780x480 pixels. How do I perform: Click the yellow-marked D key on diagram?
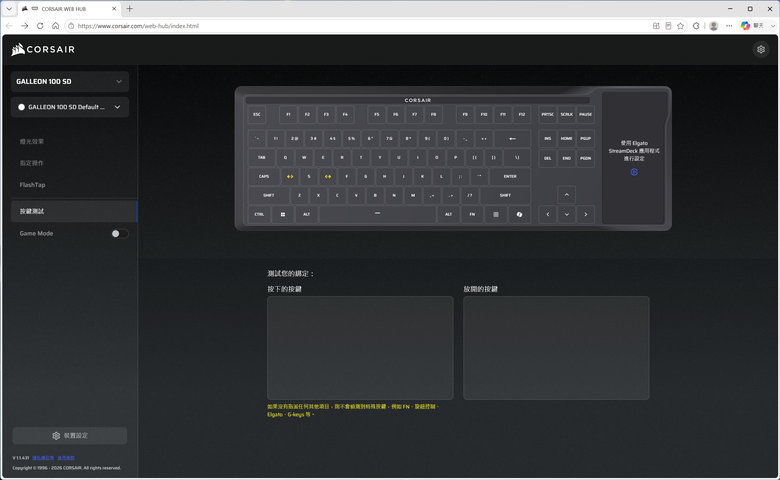point(328,177)
